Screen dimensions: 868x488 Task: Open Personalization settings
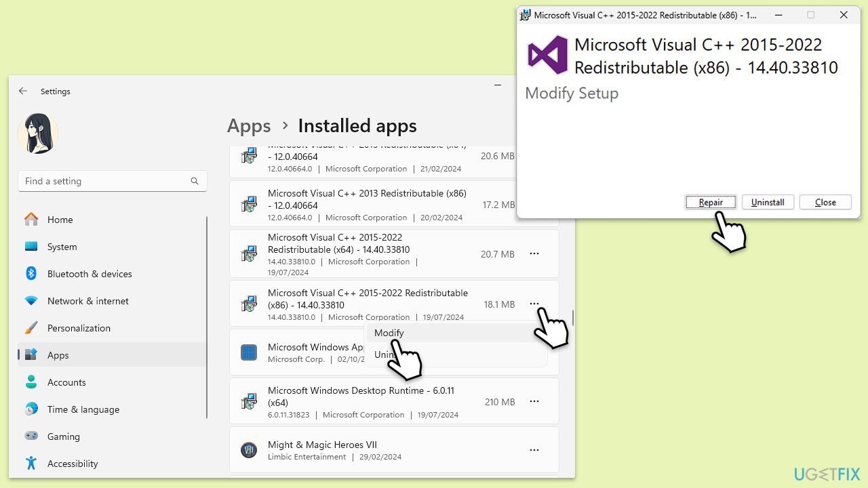pos(113,328)
